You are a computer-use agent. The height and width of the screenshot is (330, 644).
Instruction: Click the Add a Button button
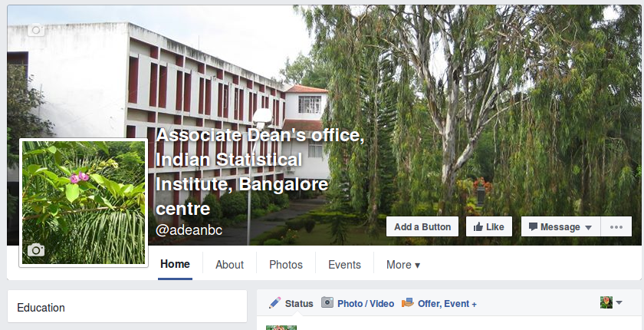point(422,226)
